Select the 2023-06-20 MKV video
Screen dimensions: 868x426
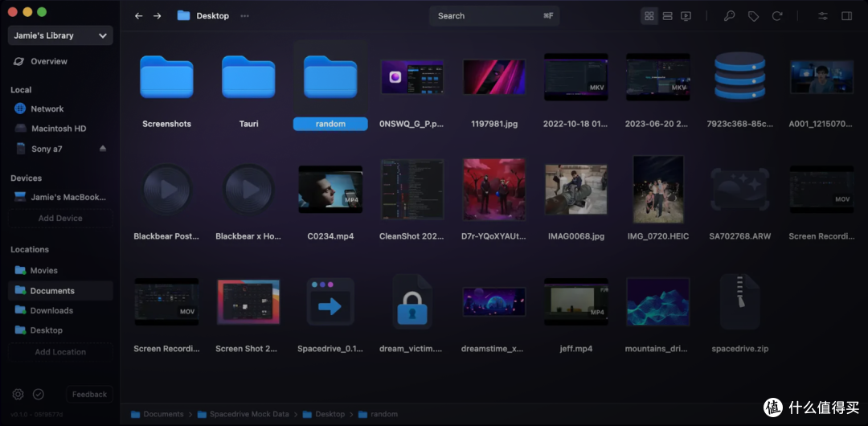tap(658, 77)
